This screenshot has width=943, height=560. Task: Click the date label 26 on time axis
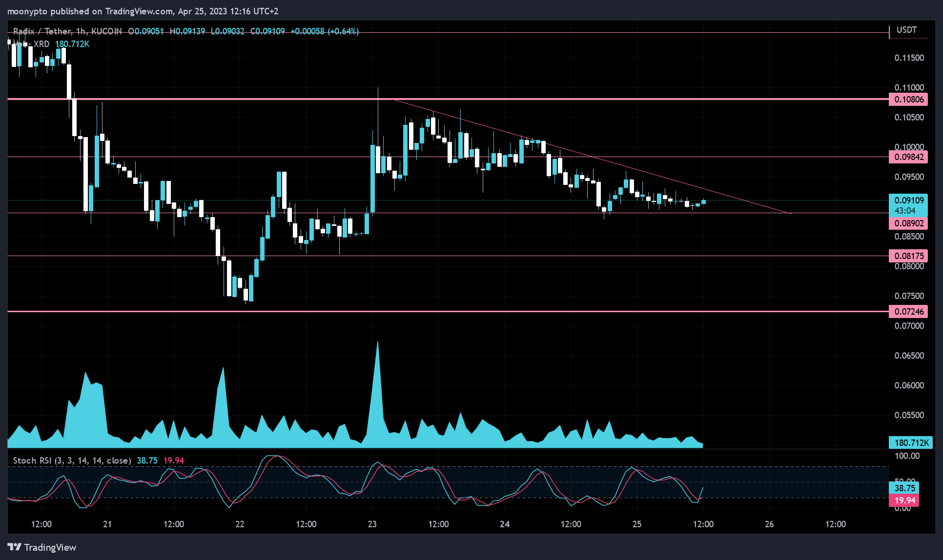pos(769,524)
